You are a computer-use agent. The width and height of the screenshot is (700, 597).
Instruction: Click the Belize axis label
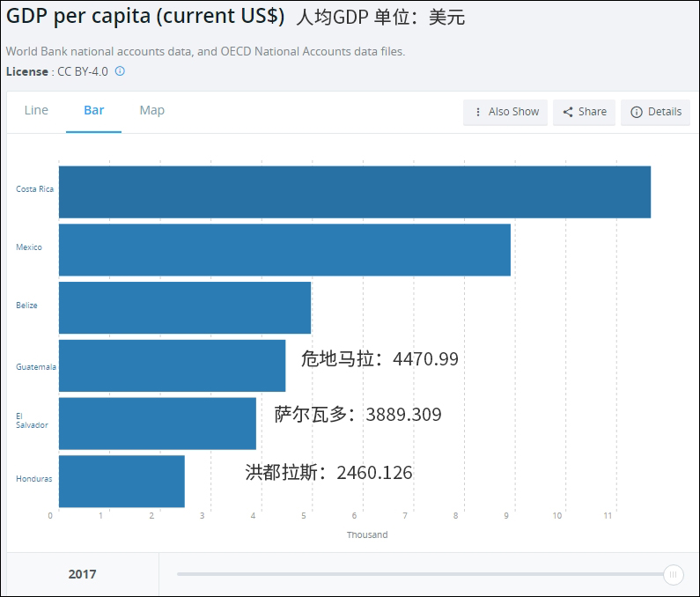click(26, 306)
